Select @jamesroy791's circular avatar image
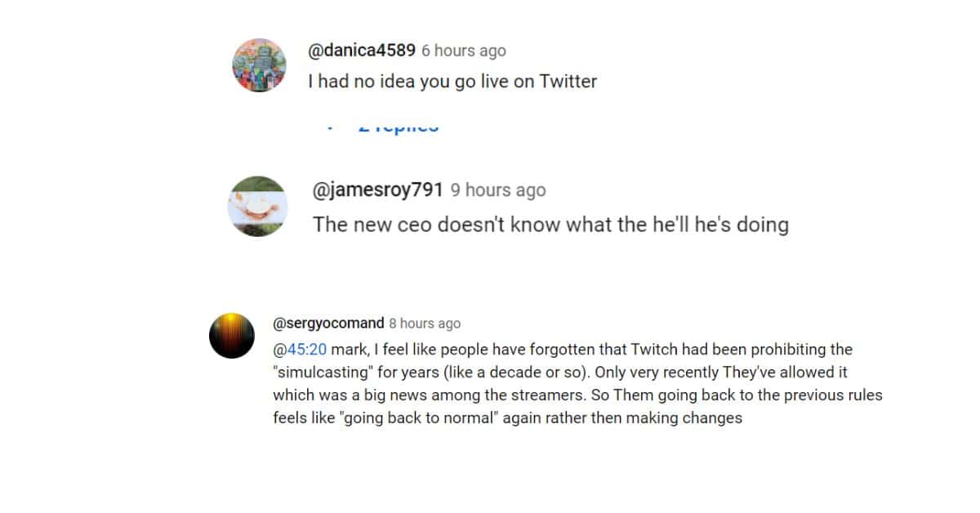 coord(258,206)
